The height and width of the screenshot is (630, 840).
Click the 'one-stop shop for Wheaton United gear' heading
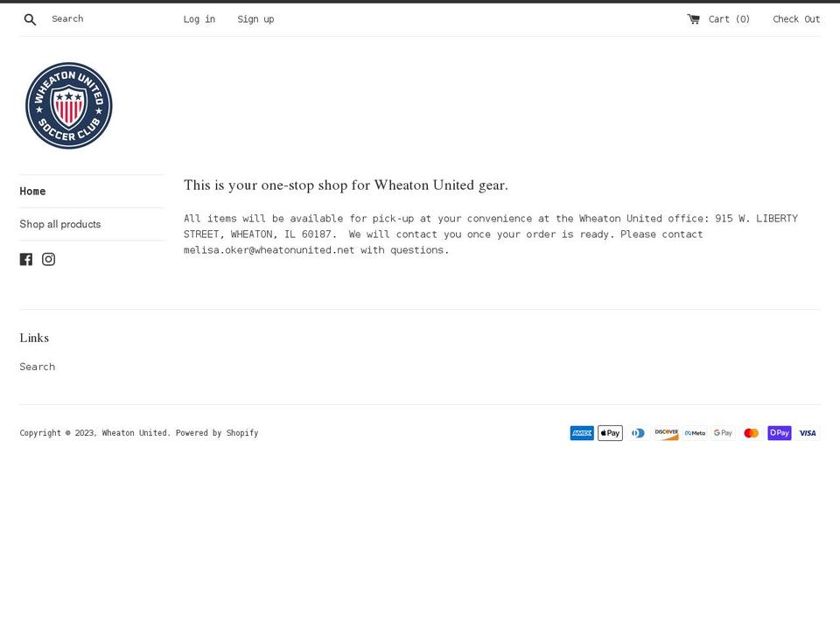pyautogui.click(x=346, y=185)
